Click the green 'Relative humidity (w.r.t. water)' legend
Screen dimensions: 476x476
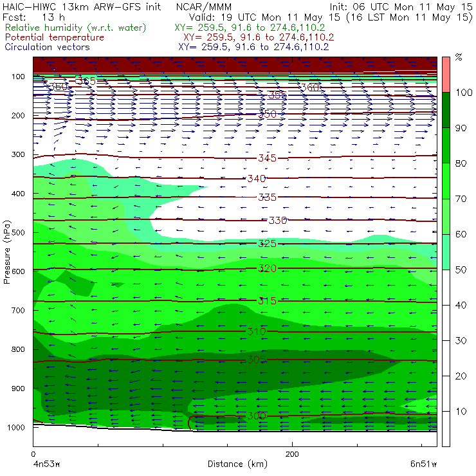click(x=76, y=28)
